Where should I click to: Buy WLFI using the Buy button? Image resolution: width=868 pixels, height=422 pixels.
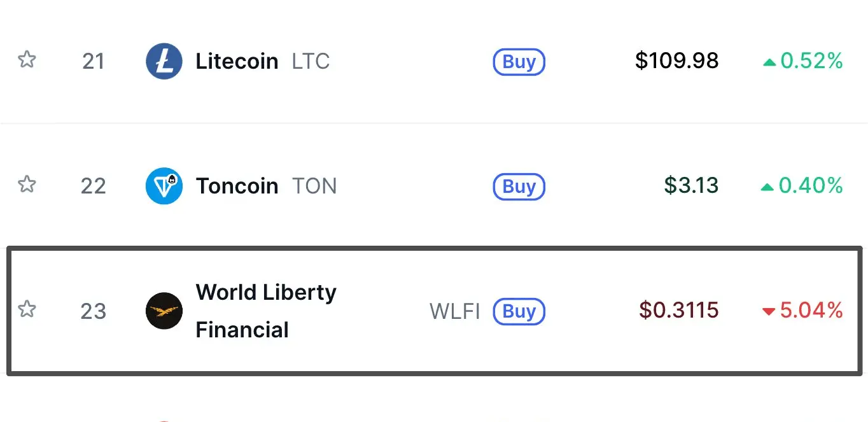(519, 311)
